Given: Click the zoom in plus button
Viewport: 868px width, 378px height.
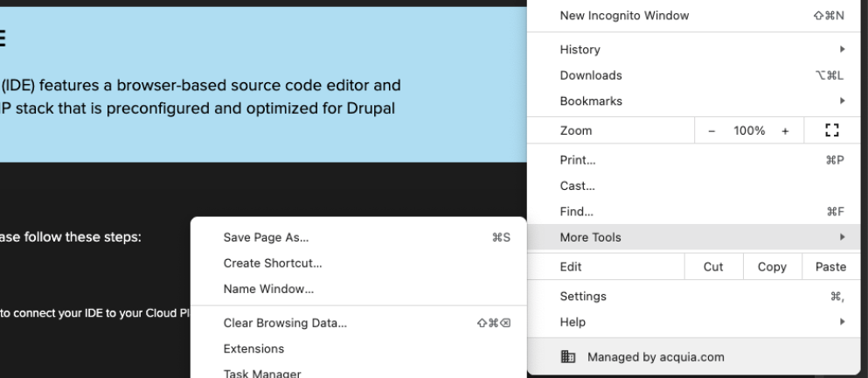Looking at the screenshot, I should [x=784, y=131].
